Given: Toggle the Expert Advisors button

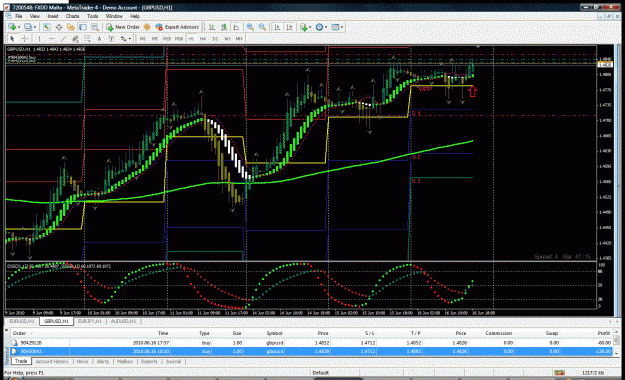Looking at the screenshot, I should point(177,27).
